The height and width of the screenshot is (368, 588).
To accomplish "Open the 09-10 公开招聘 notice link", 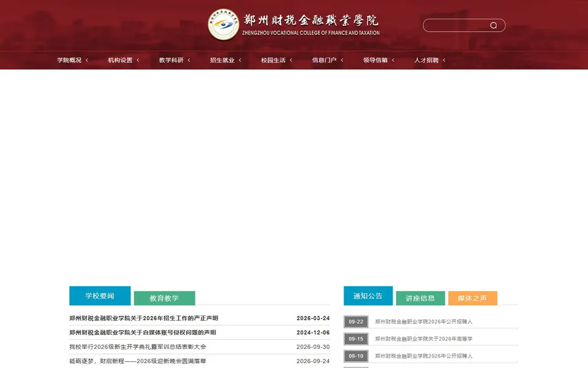I will coord(424,356).
